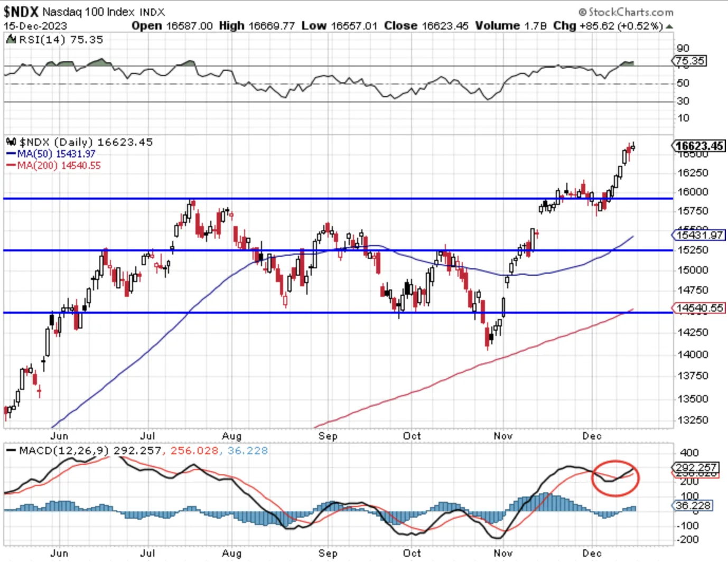728x562 pixels.
Task: Click the 15431.97 MA(50) axis label
Action: [x=698, y=235]
